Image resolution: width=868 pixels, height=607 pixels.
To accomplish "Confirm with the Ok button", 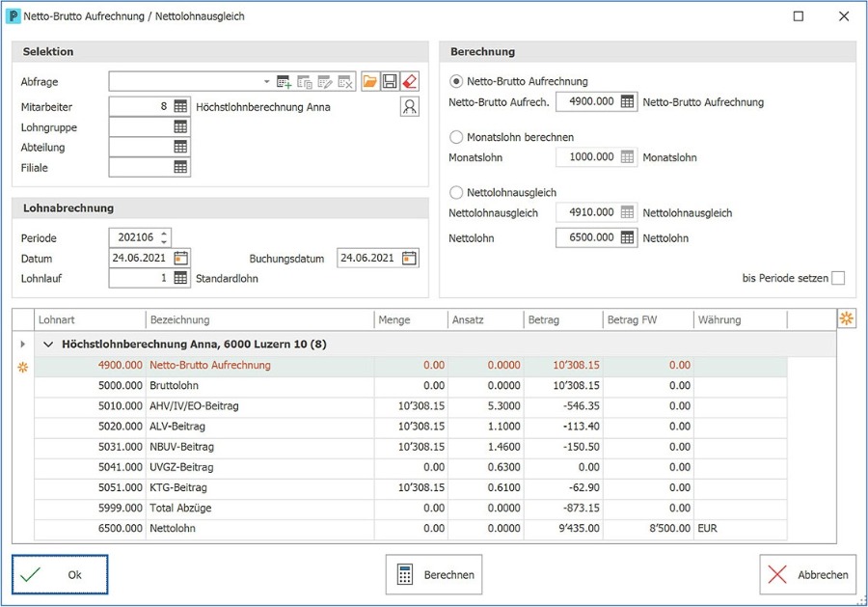I will point(60,575).
